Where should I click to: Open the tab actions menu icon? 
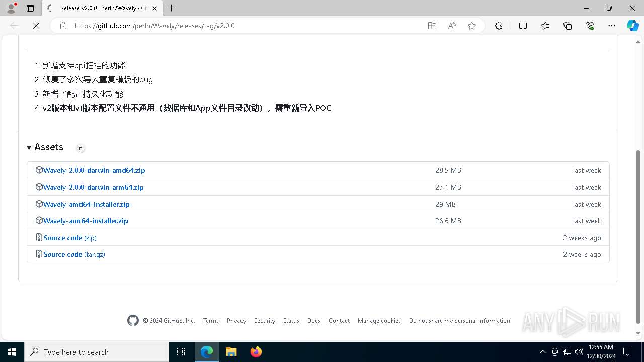(30, 8)
